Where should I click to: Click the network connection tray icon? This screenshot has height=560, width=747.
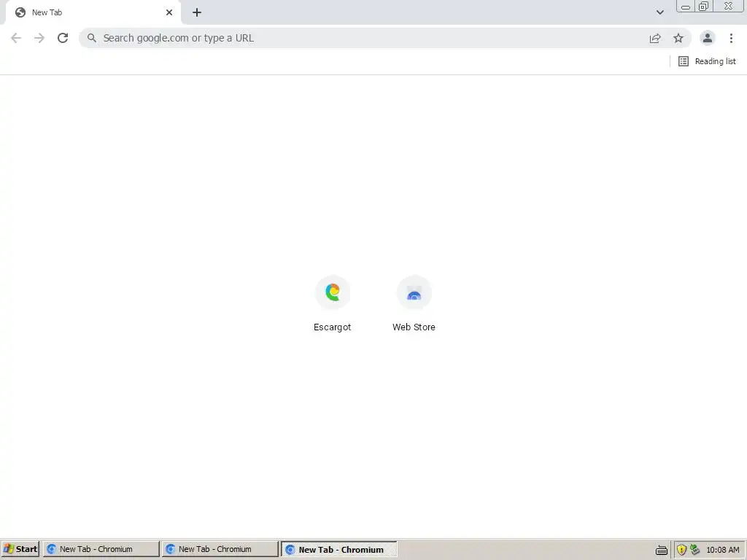click(x=694, y=550)
